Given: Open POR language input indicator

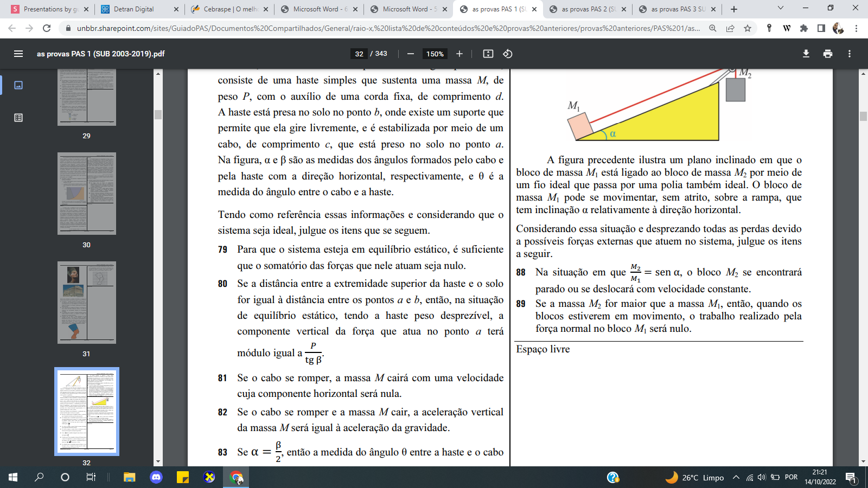Looking at the screenshot, I should coord(792,477).
